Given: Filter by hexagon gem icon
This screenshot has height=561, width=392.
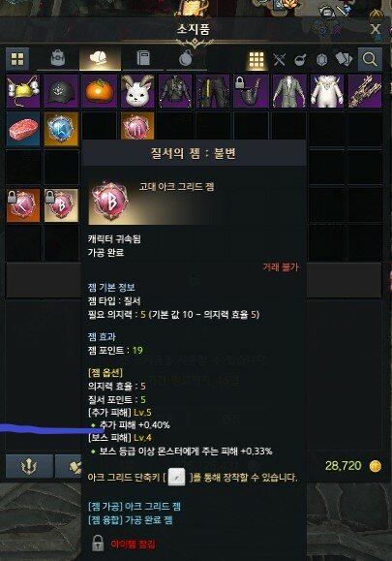Looking at the screenshot, I should [321, 60].
